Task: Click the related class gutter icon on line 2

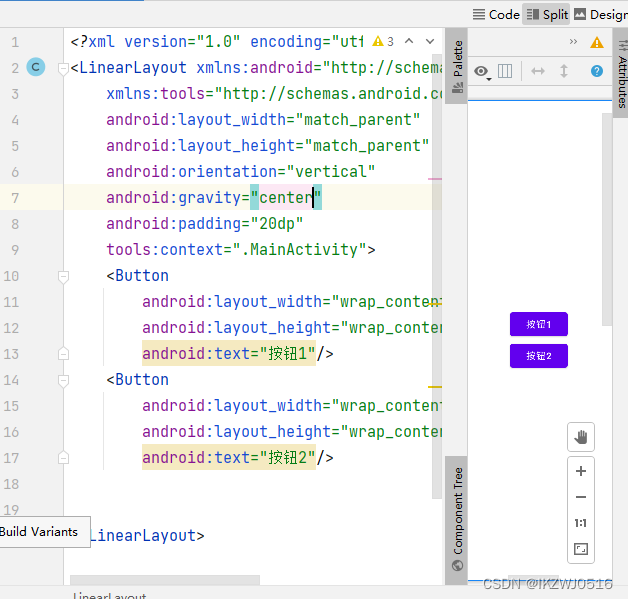Action: (36, 67)
